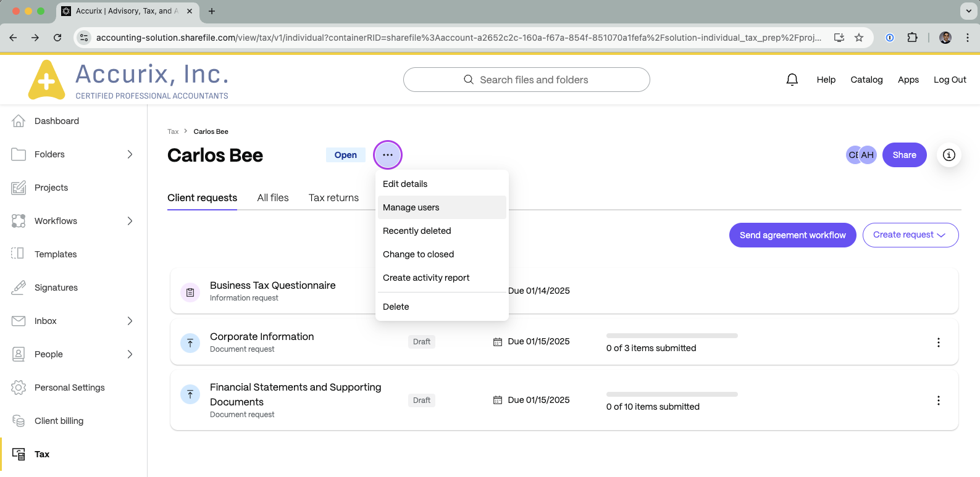Click the search magnifier icon
Viewport: 980px width, 477px height.
(x=469, y=80)
